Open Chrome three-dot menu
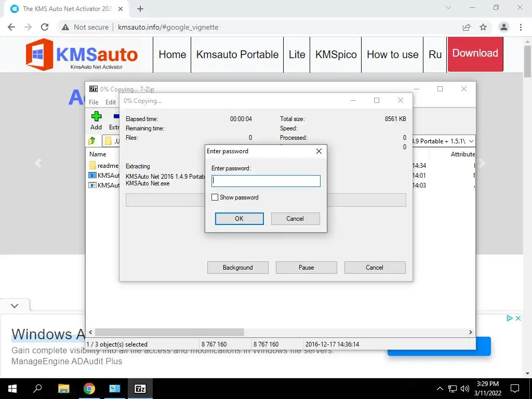 (x=521, y=27)
